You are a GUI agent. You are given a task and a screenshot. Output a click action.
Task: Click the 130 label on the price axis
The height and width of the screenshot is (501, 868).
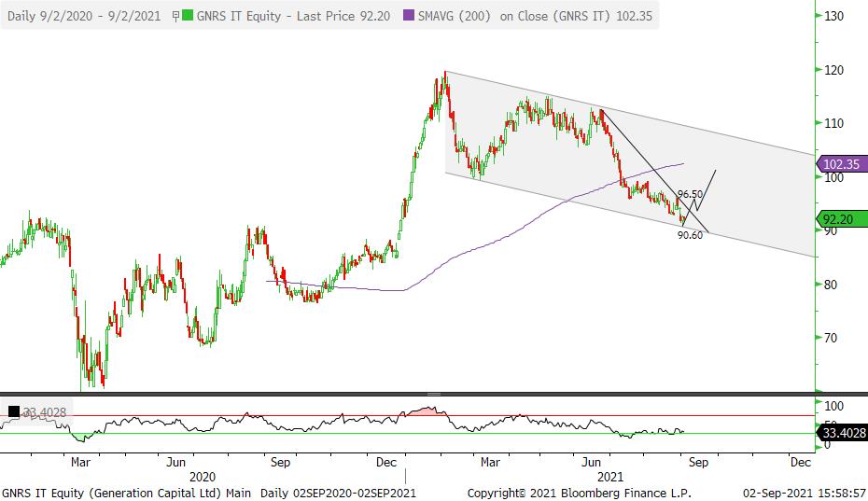(x=833, y=16)
